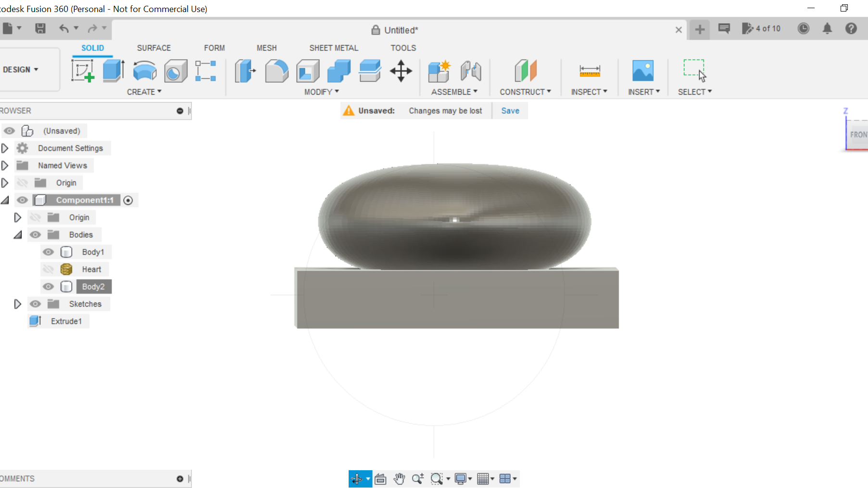Launch the Measure tool under Inspect
The width and height of the screenshot is (868, 488).
point(589,71)
